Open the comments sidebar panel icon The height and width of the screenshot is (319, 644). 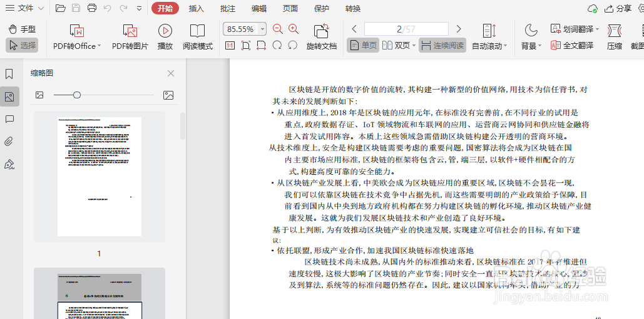[9, 119]
